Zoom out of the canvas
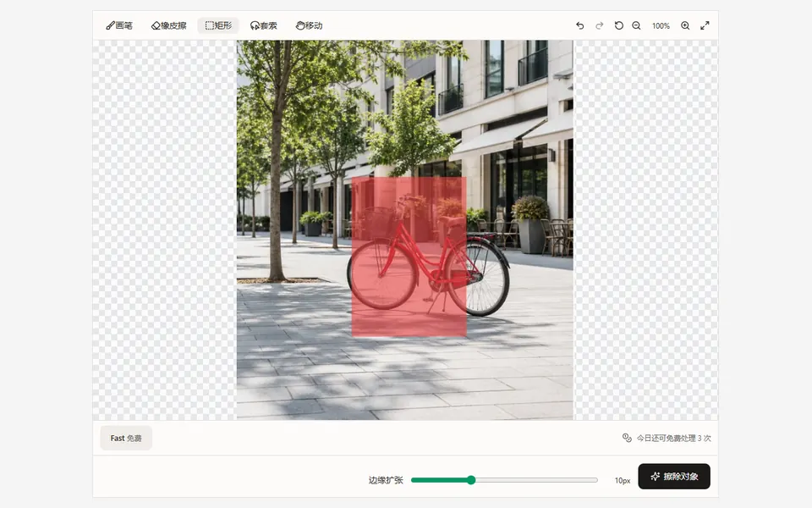The image size is (812, 508). [636, 25]
